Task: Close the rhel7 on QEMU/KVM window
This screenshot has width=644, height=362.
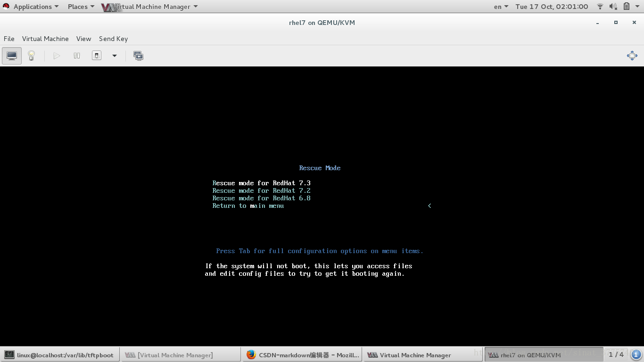Action: click(x=634, y=23)
